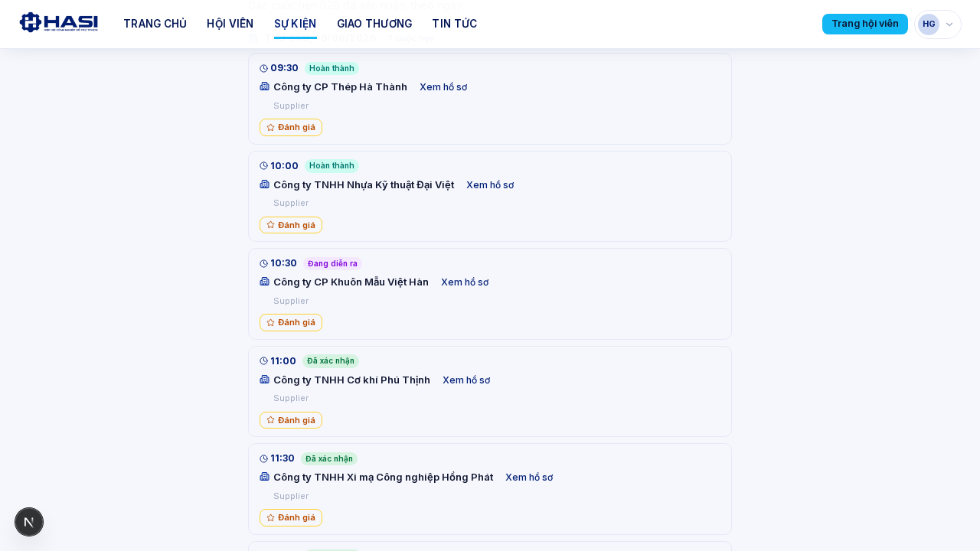Expand the user account dropdown chevron
The image size is (980, 551).
pyautogui.click(x=949, y=24)
